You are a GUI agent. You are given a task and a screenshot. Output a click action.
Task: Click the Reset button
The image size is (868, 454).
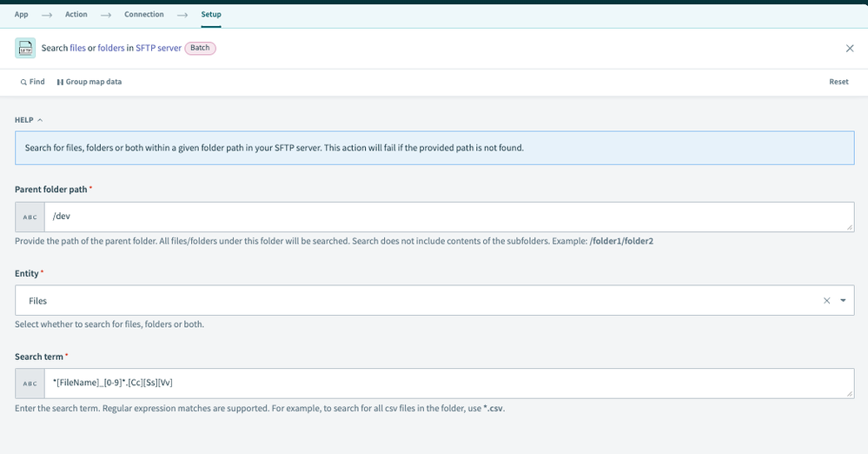pyautogui.click(x=838, y=82)
